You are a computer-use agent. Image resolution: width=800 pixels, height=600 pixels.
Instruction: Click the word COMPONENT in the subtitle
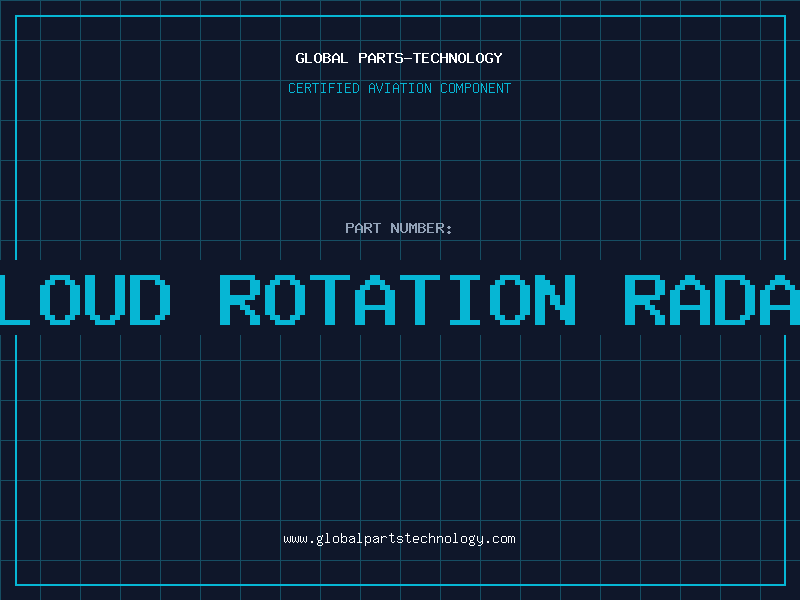point(475,88)
